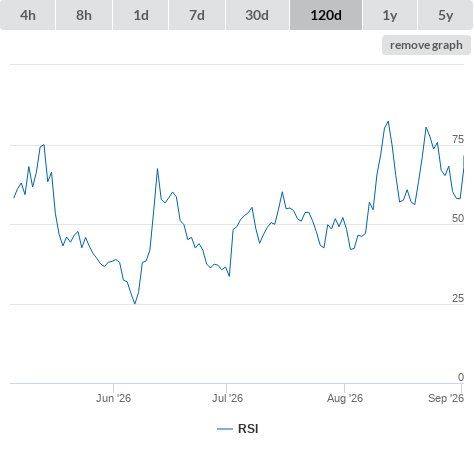The height and width of the screenshot is (455, 474).
Task: Toggle the RSI series legend label
Action: tap(248, 429)
